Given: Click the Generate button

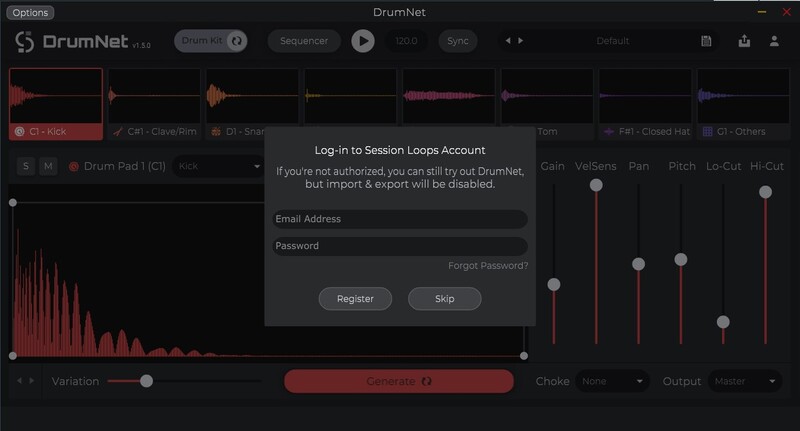Looking at the screenshot, I should 399,381.
